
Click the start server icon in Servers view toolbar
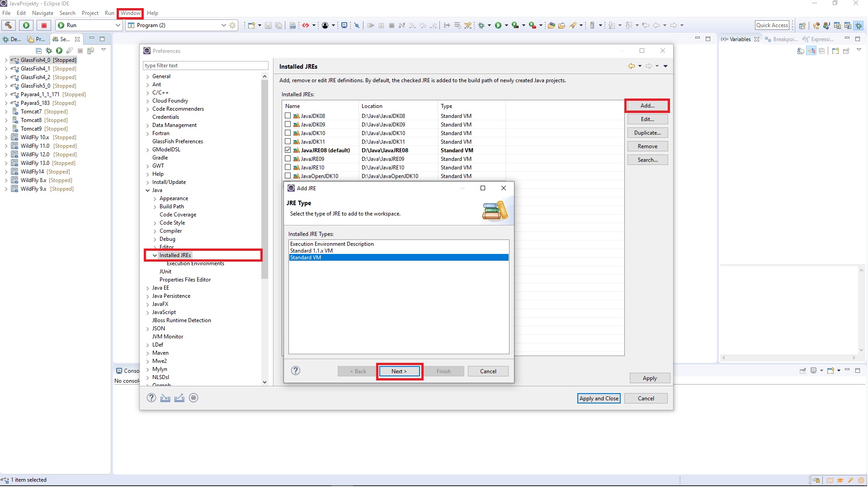(x=59, y=51)
